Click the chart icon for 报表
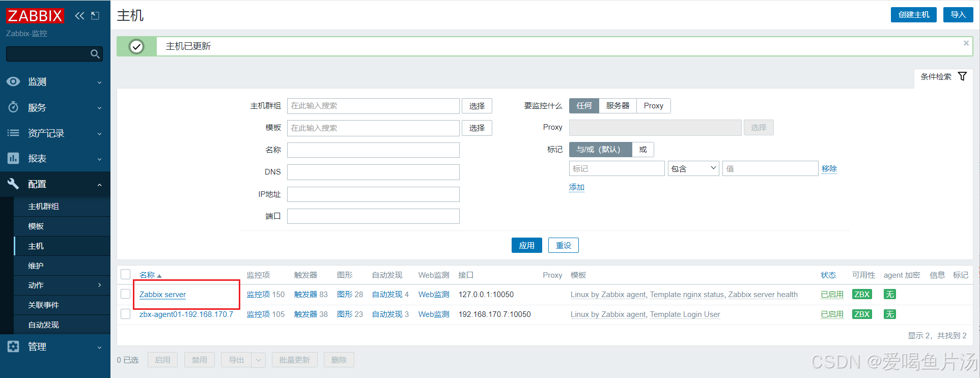The height and width of the screenshot is (378, 980). pos(14,158)
